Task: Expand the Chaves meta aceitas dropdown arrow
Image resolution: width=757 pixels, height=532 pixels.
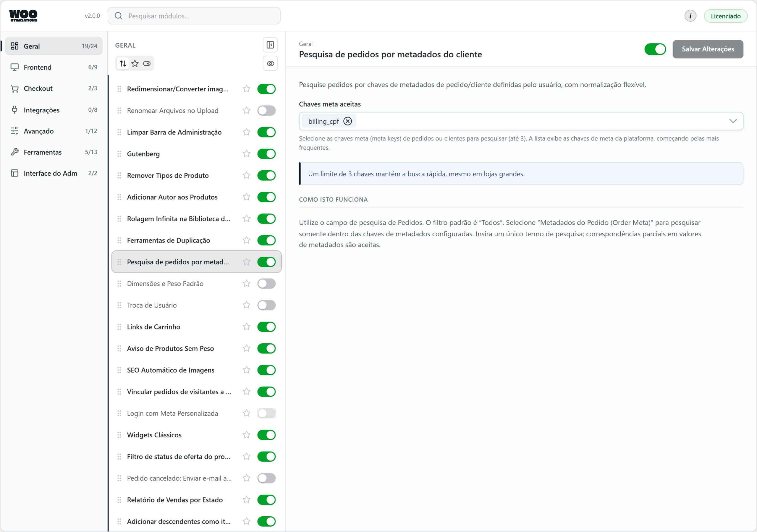Action: [x=732, y=121]
